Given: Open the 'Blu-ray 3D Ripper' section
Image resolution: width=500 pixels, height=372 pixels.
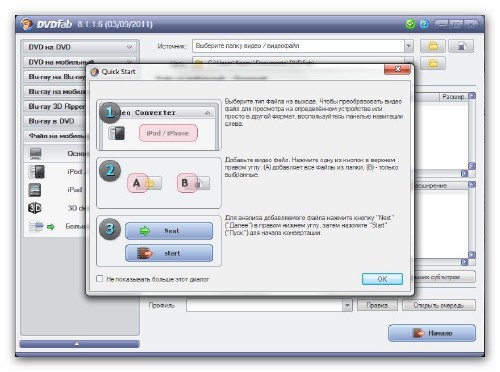Looking at the screenshot, I should coord(55,106).
